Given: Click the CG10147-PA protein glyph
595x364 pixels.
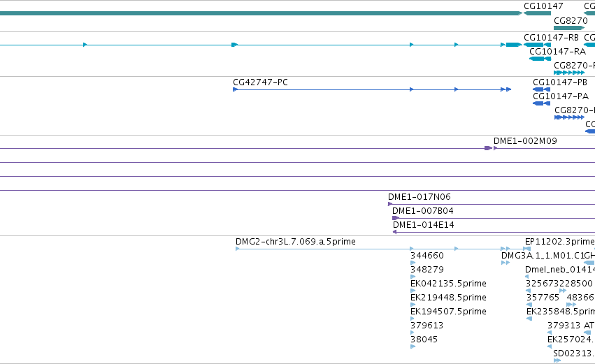Looking at the screenshot, I should click(x=541, y=103).
